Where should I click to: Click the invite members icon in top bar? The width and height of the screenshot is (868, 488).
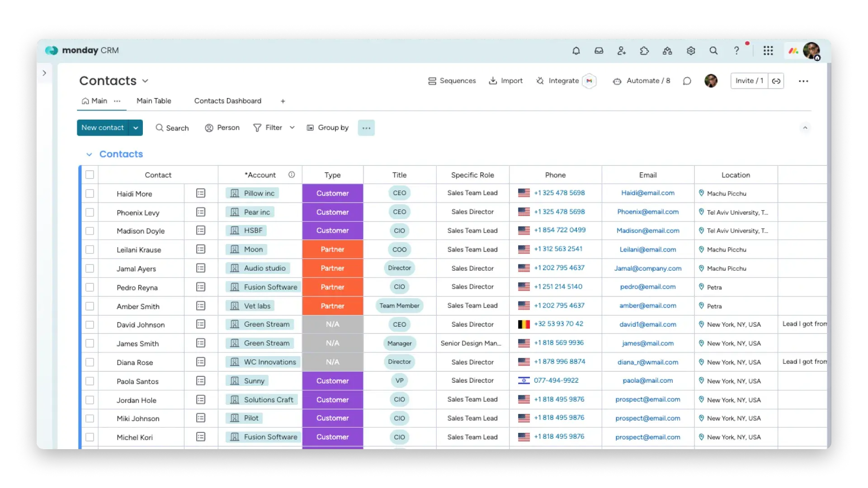(622, 51)
